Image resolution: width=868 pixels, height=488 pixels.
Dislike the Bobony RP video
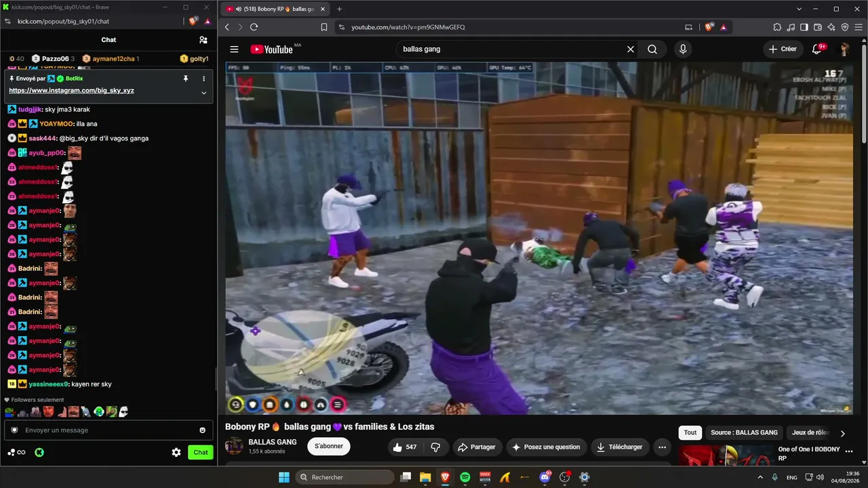coord(436,447)
